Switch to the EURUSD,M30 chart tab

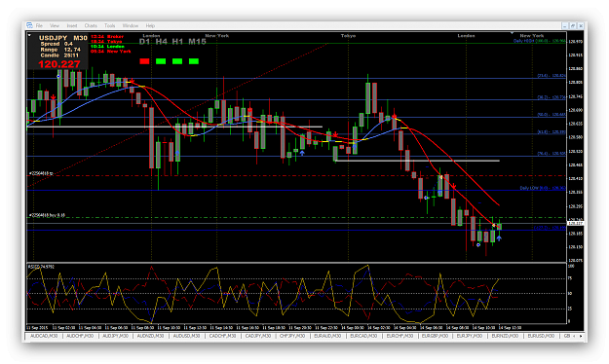(541, 336)
